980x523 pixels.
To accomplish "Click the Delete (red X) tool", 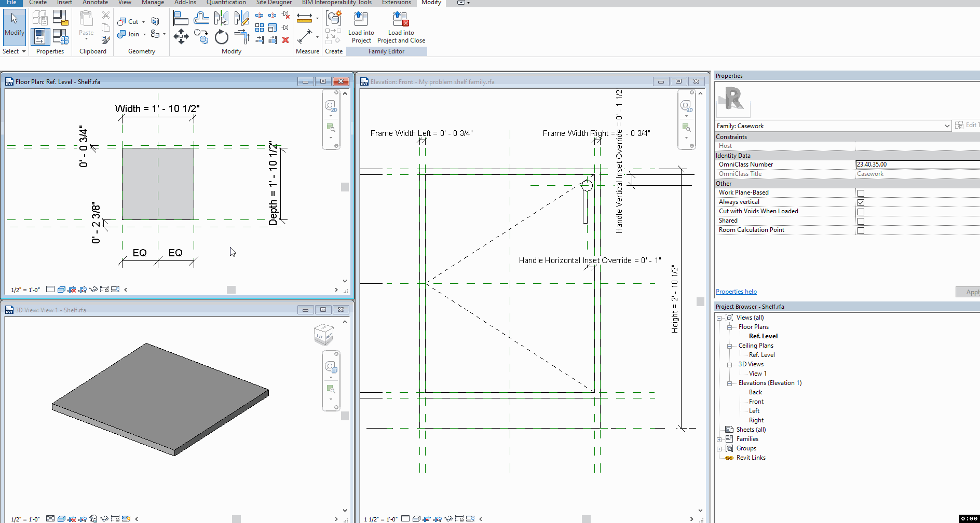I will pyautogui.click(x=285, y=40).
